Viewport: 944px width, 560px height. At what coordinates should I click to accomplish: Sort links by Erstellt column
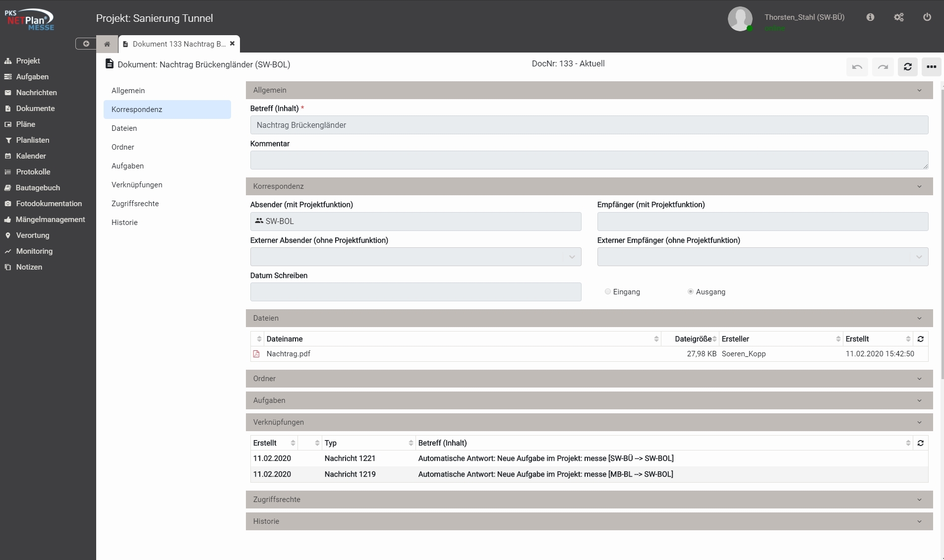pyautogui.click(x=293, y=443)
